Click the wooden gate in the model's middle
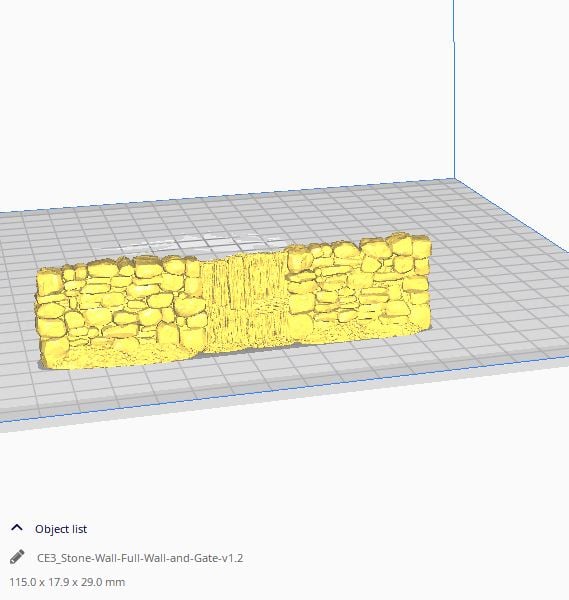 pyautogui.click(x=245, y=302)
